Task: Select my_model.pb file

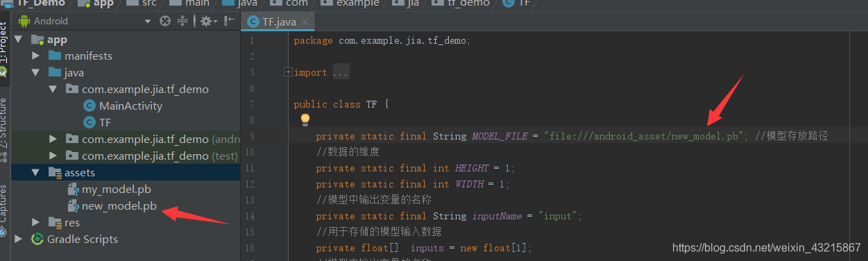Action: [x=117, y=189]
